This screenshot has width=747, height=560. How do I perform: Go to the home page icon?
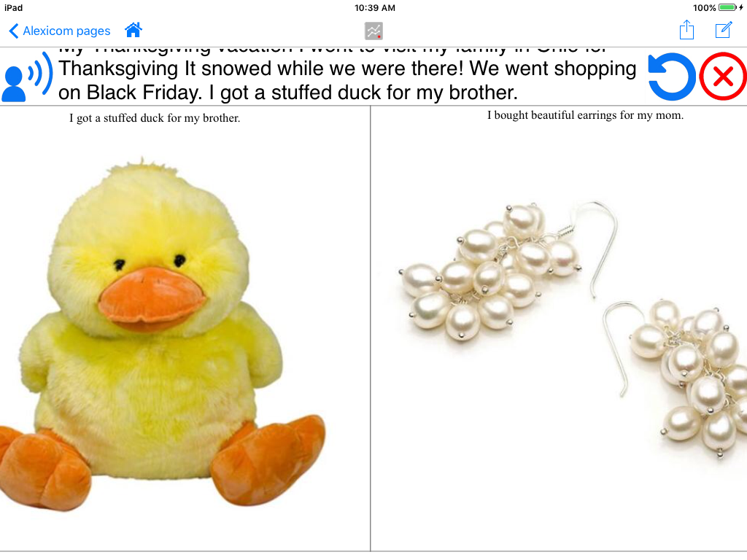tap(133, 30)
